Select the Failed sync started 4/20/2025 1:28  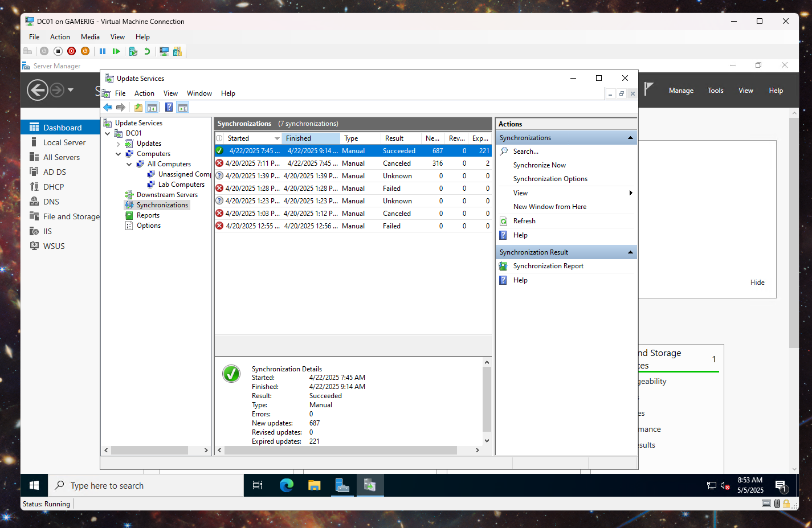[353, 189]
